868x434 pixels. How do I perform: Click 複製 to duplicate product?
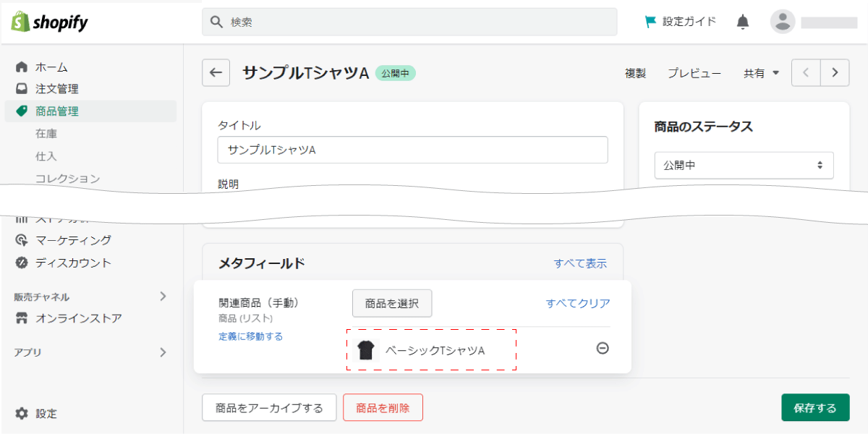[635, 73]
